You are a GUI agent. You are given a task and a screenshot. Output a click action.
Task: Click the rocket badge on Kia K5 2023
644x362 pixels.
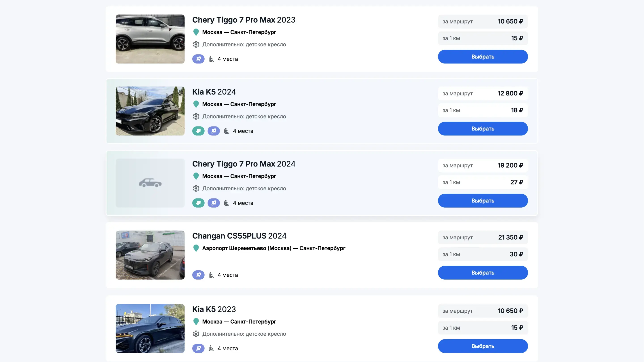tap(198, 348)
